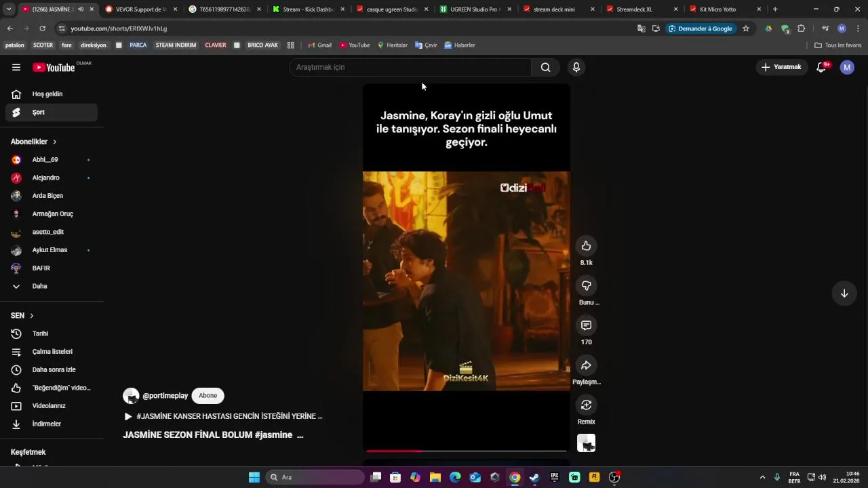
Task: Open @portimeplay channel link
Action: click(x=165, y=396)
